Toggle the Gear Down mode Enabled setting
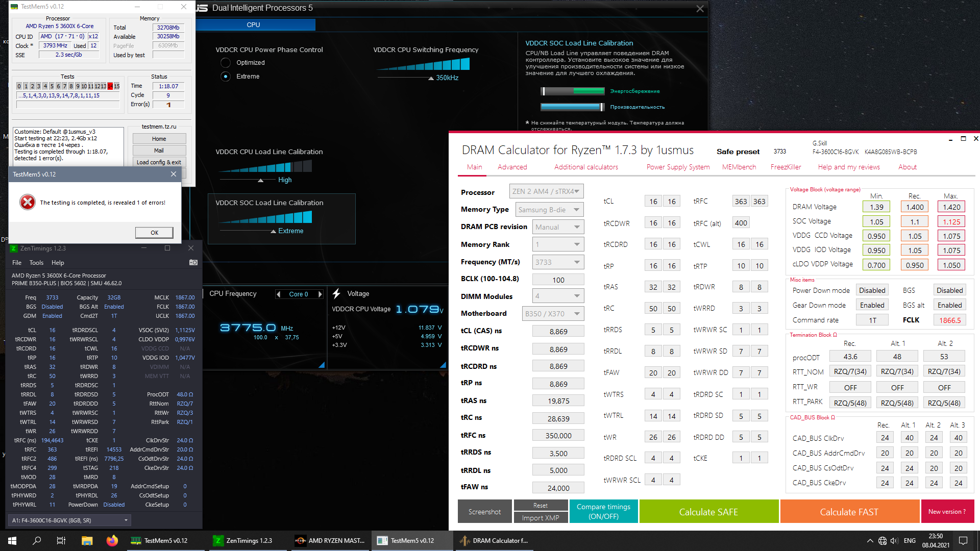Image resolution: width=980 pixels, height=551 pixels. (872, 305)
